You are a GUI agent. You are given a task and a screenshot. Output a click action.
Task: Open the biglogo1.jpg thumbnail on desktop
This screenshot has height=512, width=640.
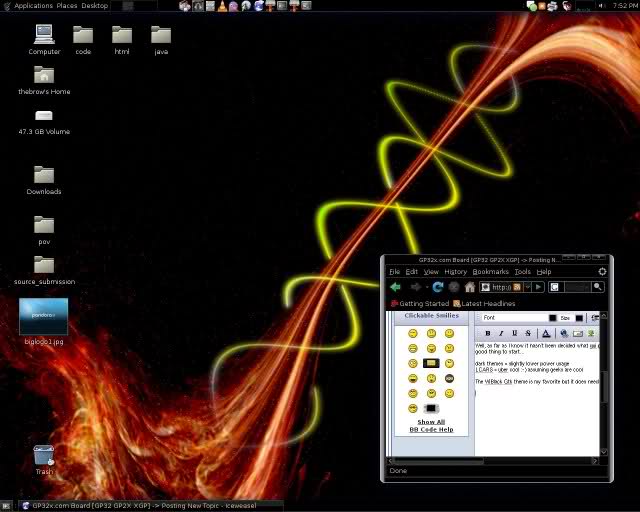pos(44,316)
